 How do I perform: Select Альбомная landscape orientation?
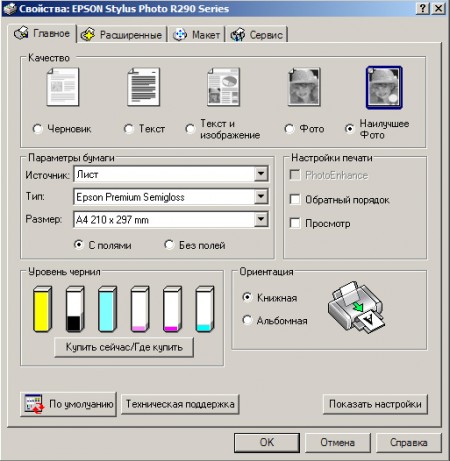[x=247, y=320]
